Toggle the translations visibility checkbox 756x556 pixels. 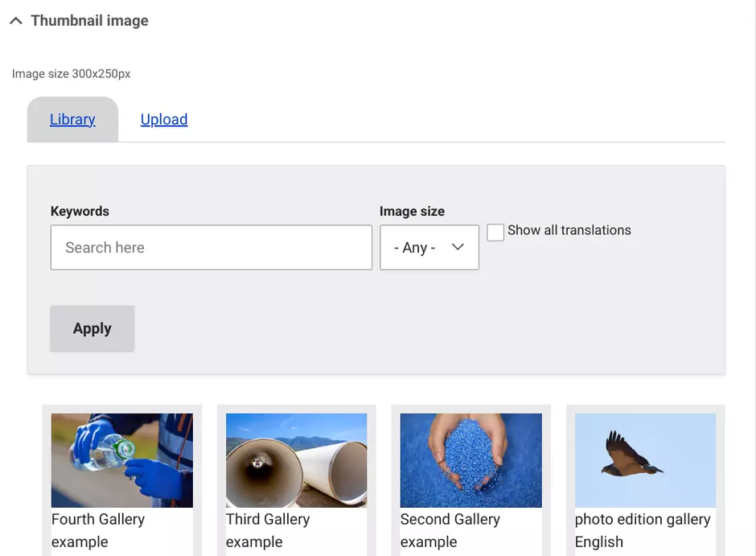coord(495,231)
